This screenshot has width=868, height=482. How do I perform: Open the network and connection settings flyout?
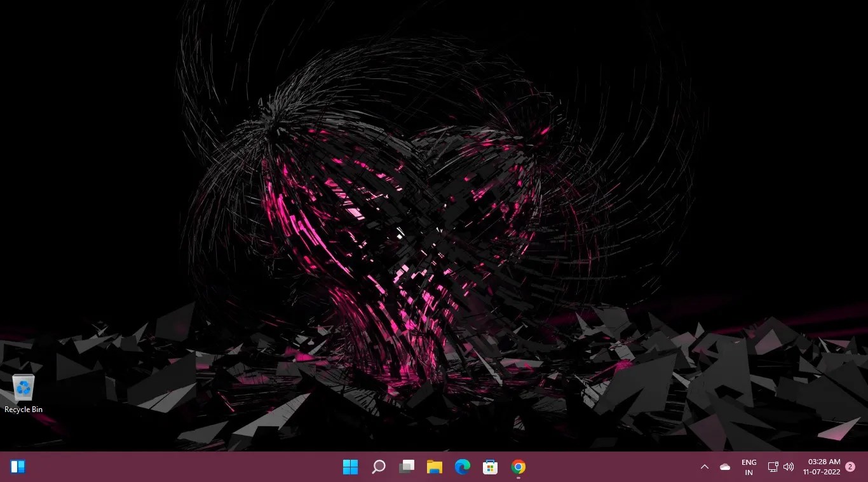pyautogui.click(x=773, y=467)
